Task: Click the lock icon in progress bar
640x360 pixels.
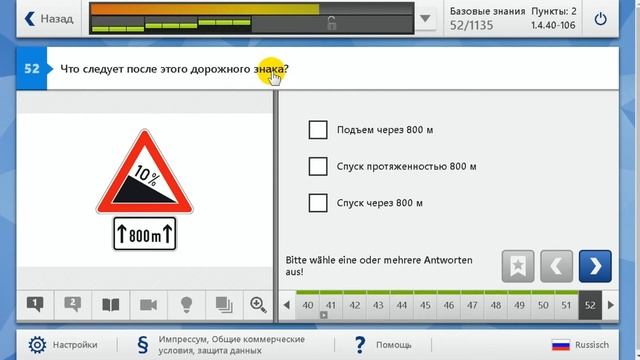Action: point(331,24)
